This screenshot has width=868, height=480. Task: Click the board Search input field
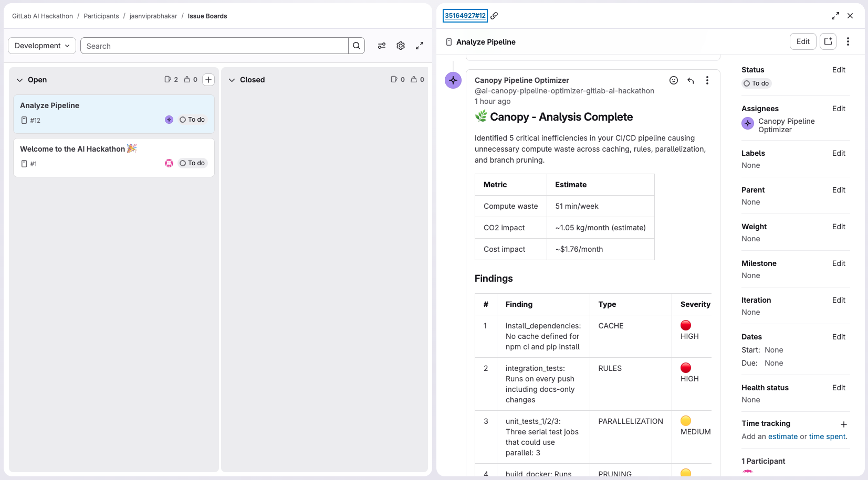[214, 46]
